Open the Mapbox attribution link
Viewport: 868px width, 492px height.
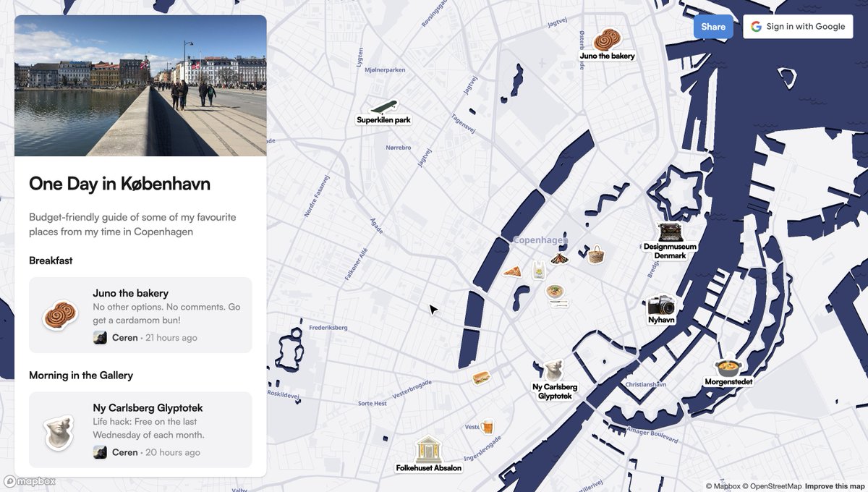[x=722, y=486]
